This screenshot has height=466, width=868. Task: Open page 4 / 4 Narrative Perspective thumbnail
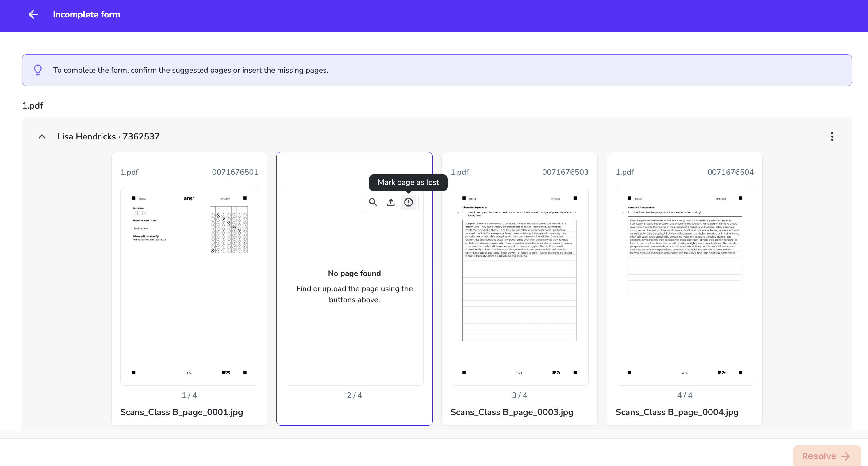point(684,286)
